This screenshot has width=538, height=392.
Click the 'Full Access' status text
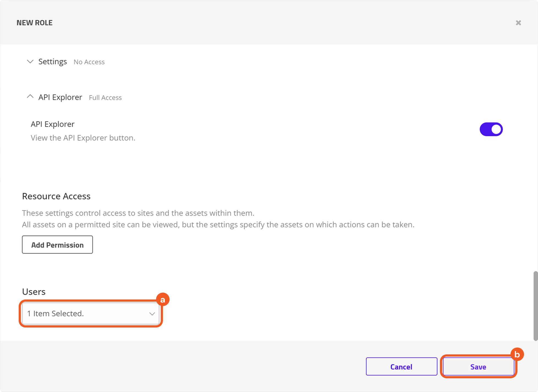point(105,98)
